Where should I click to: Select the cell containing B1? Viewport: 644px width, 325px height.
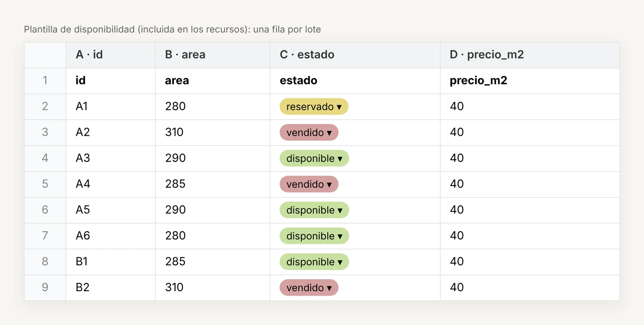[x=111, y=262]
